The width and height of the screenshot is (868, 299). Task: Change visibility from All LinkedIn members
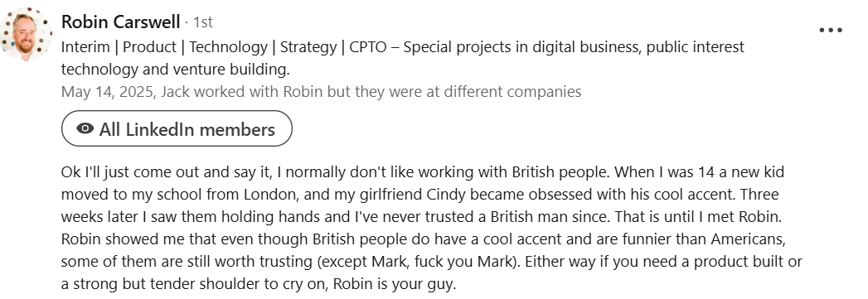(x=177, y=128)
